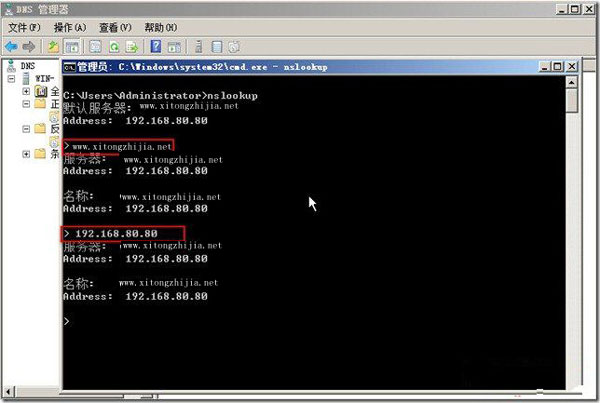Click the cmd title bar text 管理员
The image size is (600, 403).
click(x=92, y=67)
